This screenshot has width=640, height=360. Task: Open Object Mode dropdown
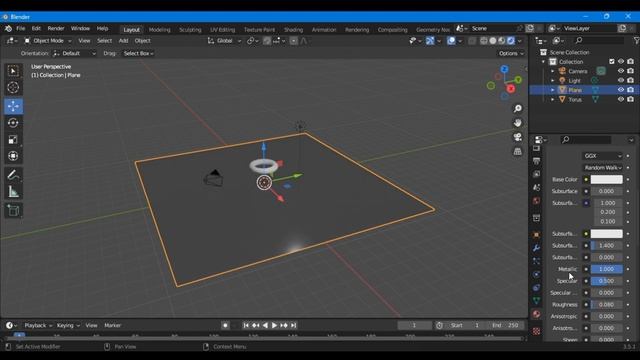click(x=47, y=41)
